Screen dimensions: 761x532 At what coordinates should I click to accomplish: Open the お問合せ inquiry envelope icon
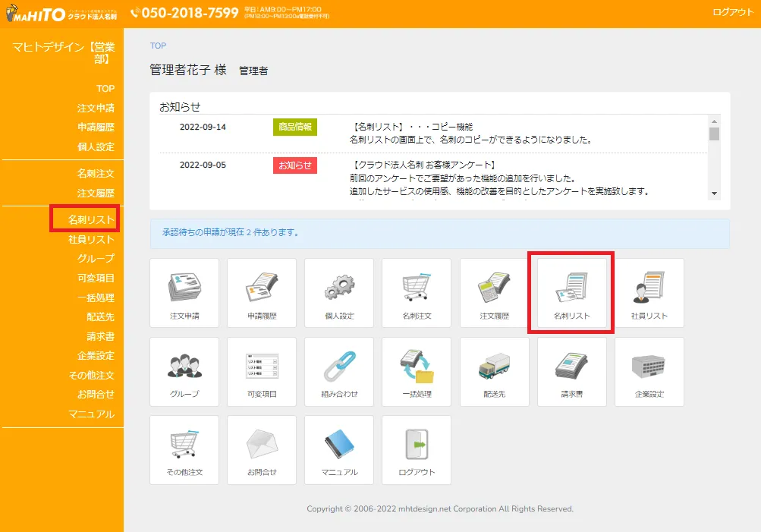coord(261,449)
